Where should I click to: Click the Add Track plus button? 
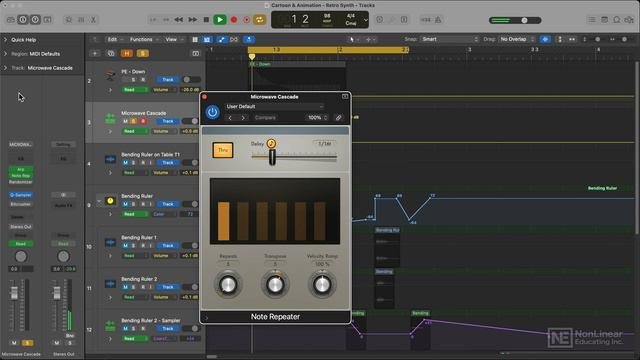click(95, 53)
